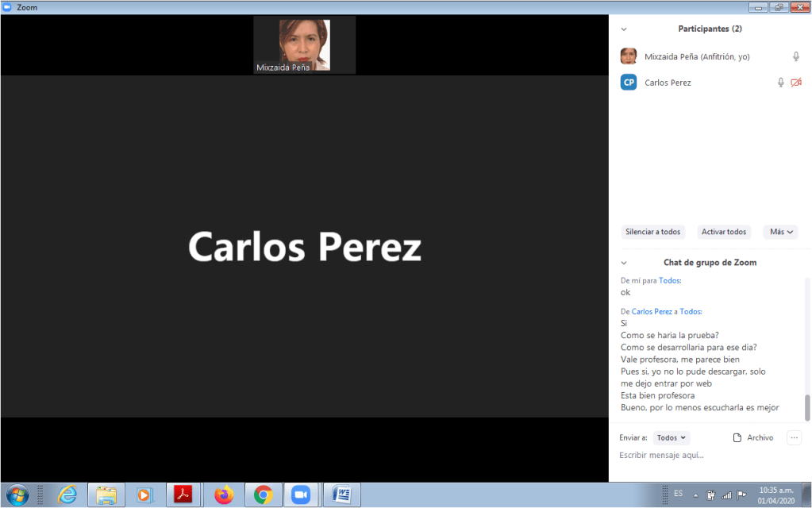The image size is (812, 508).
Task: Open Firefox from the taskbar
Action: click(x=224, y=495)
